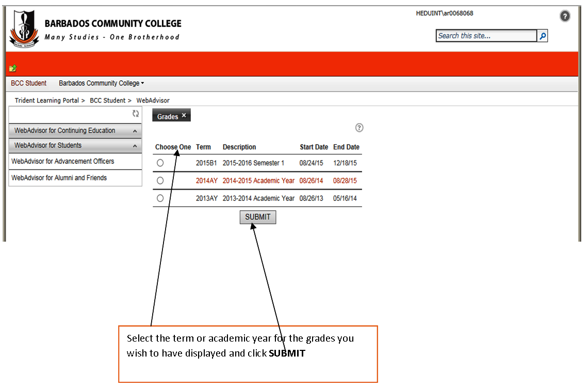588x389 pixels.
Task: Click the green folder icon in red bar
Action: tap(13, 69)
